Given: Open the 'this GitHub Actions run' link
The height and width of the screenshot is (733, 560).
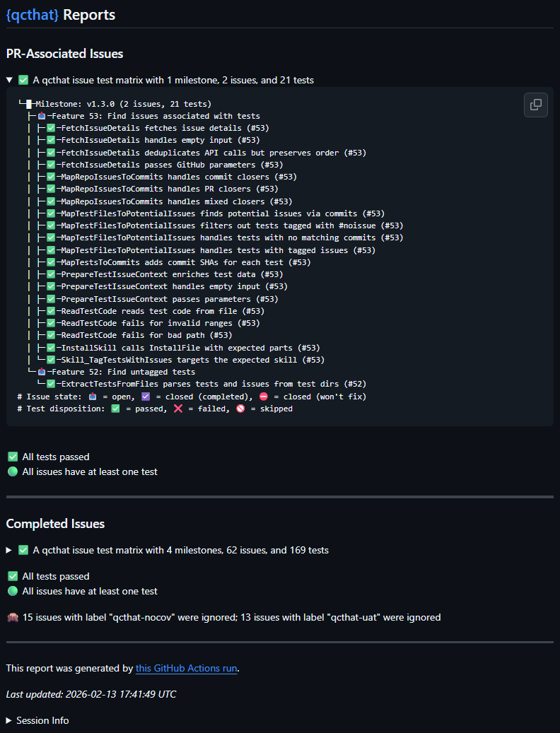Looking at the screenshot, I should 186,668.
